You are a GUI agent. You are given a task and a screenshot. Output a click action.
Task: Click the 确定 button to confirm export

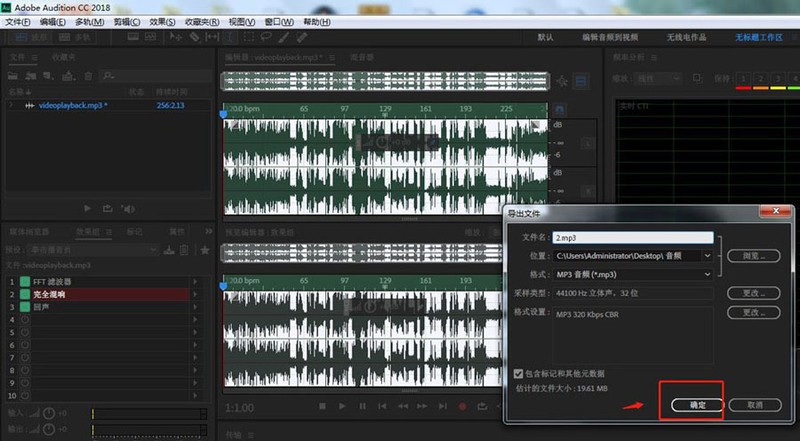coord(698,405)
